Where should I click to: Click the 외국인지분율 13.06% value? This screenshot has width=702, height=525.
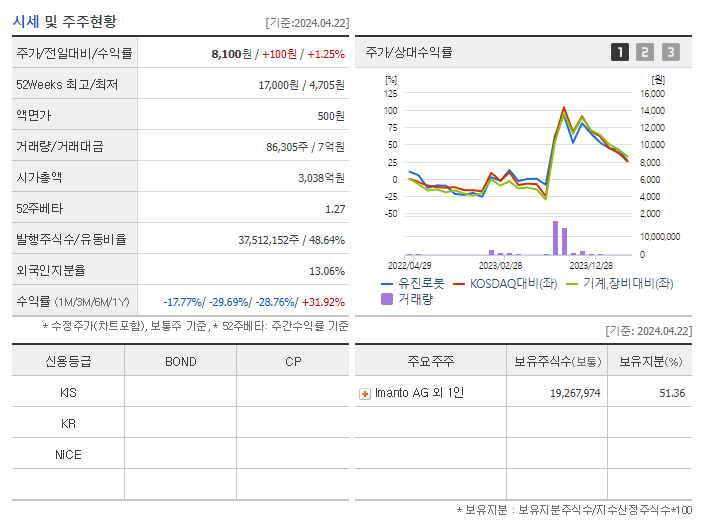(x=327, y=271)
